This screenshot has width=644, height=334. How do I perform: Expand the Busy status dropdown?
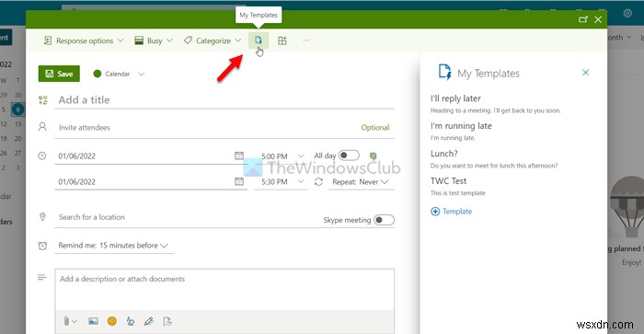click(169, 40)
